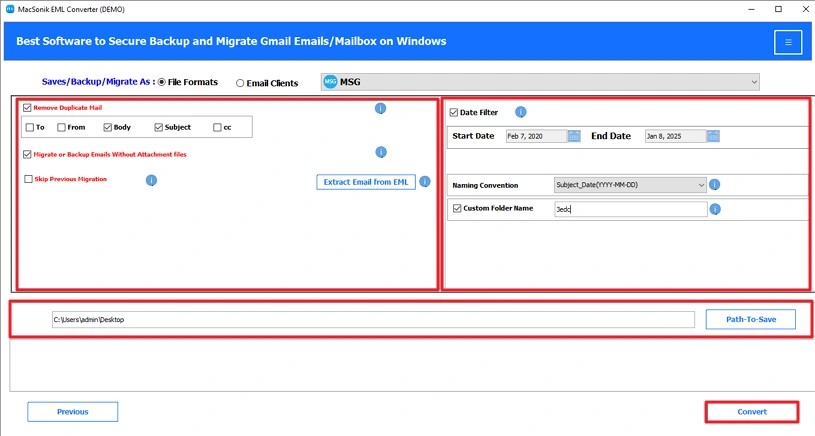This screenshot has height=436, width=815.
Task: Click Extract Email from EML button
Action: 366,182
